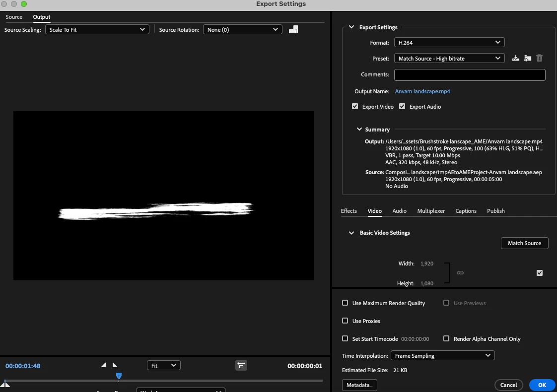Switch to the Output tab
The width and height of the screenshot is (557, 392).
tap(42, 17)
